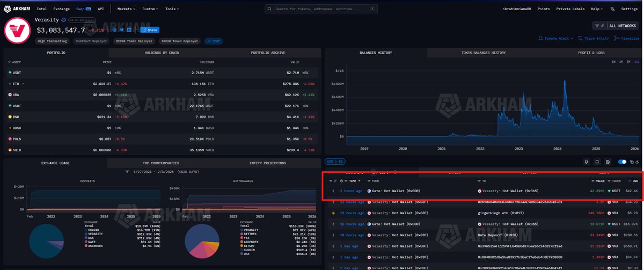Switch to the Top Counterparties tab
This screenshot has height=270, width=644.
click(161, 163)
